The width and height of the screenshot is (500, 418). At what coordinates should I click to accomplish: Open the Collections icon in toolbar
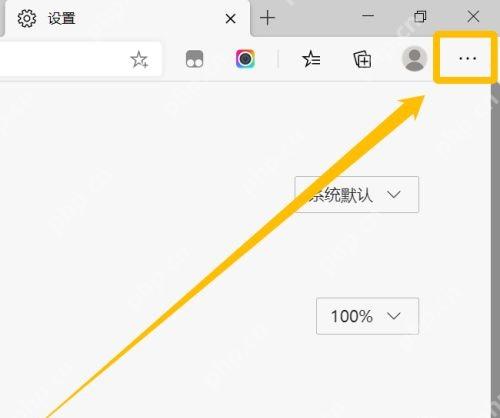(x=362, y=59)
